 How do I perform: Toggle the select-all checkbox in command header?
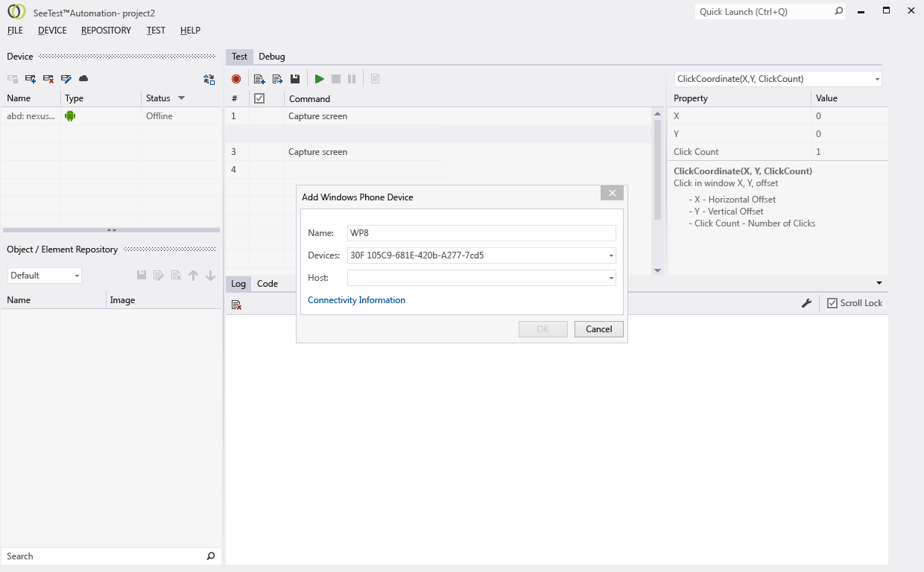tap(259, 98)
